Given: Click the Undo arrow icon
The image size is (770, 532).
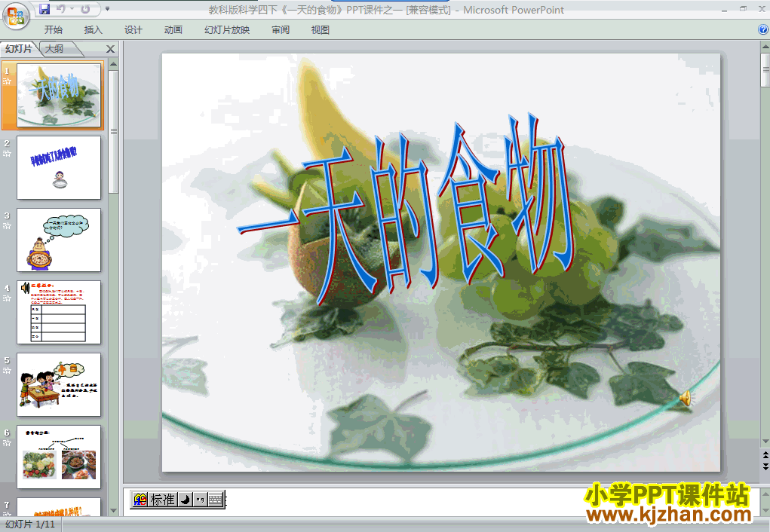Looking at the screenshot, I should (61, 9).
